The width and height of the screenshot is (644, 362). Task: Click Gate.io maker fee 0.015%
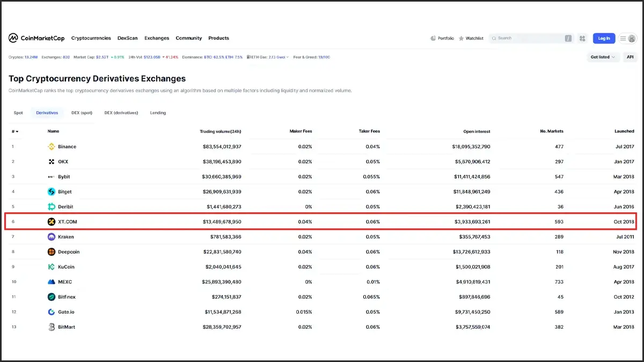pyautogui.click(x=303, y=312)
